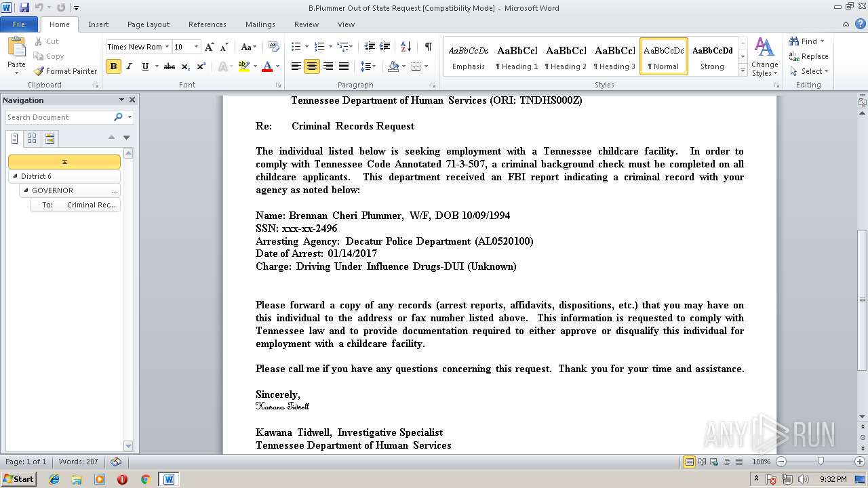The width and height of the screenshot is (868, 488).
Task: Toggle Subscript formatting
Action: [186, 66]
